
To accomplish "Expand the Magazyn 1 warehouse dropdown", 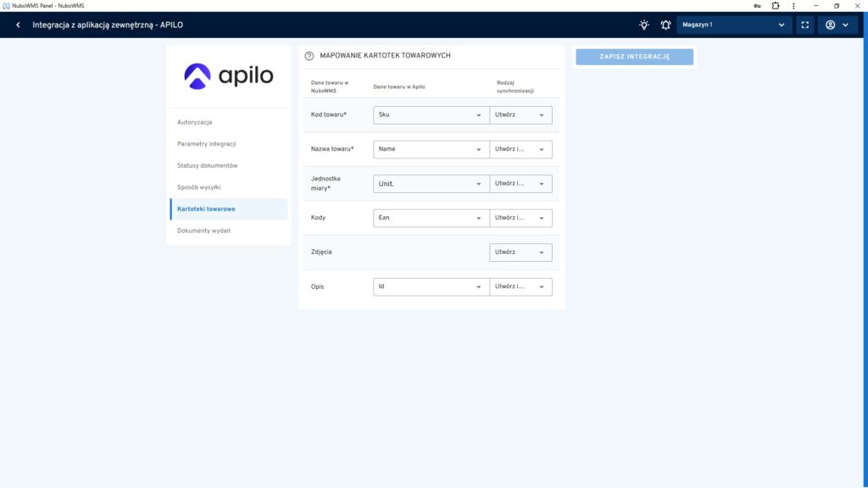I will [734, 25].
